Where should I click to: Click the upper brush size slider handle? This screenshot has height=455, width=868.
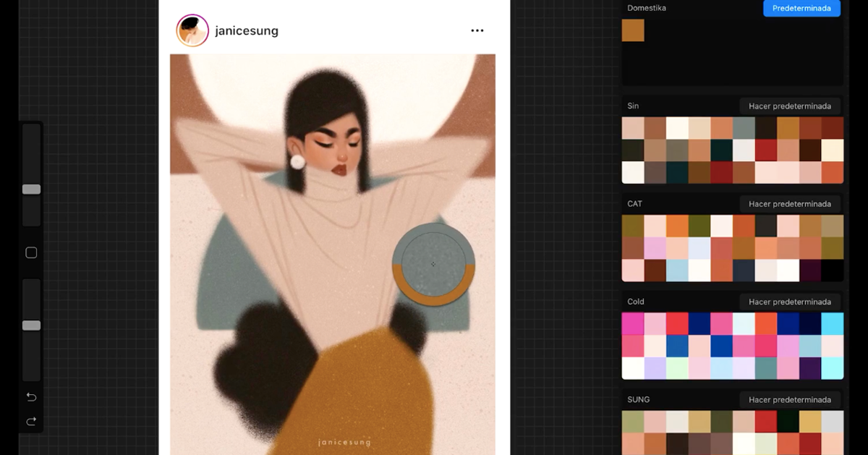coord(31,189)
